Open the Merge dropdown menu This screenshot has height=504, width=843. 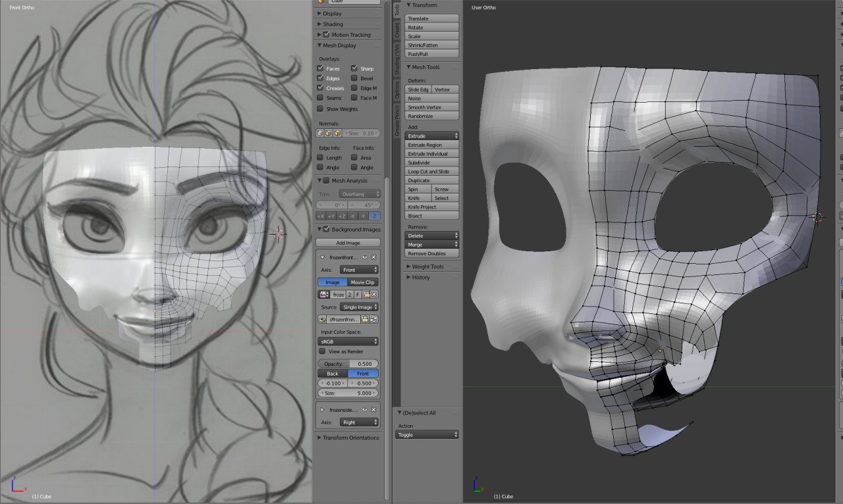432,245
